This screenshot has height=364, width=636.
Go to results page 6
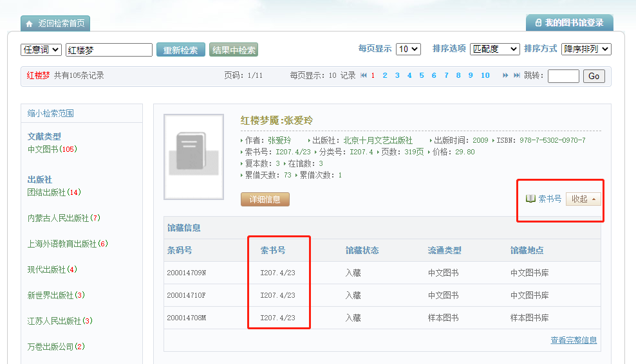pyautogui.click(x=434, y=75)
